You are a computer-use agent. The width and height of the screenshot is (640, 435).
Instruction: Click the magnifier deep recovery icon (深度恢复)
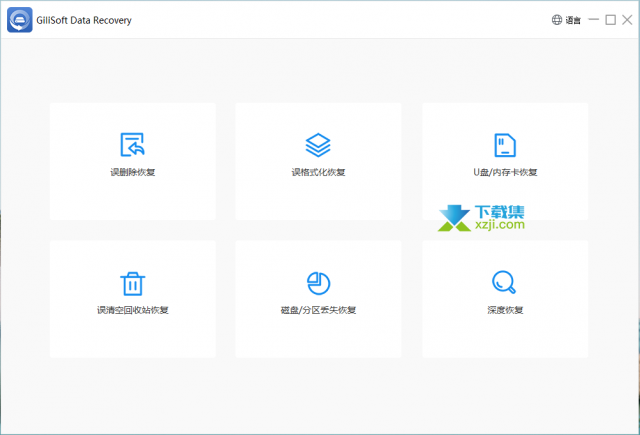[x=504, y=282]
